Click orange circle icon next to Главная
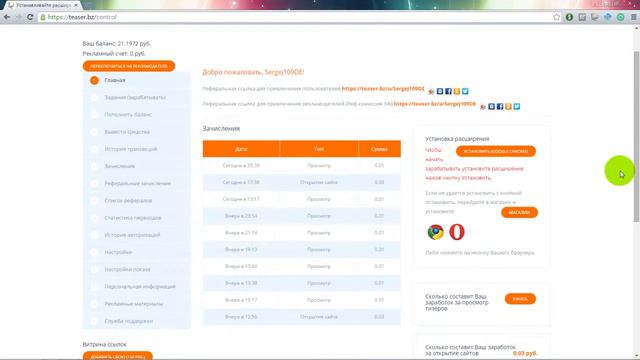 pyautogui.click(x=94, y=80)
